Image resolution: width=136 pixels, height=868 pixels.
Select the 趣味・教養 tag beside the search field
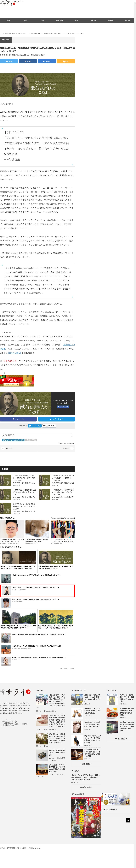click(x=31, y=440)
